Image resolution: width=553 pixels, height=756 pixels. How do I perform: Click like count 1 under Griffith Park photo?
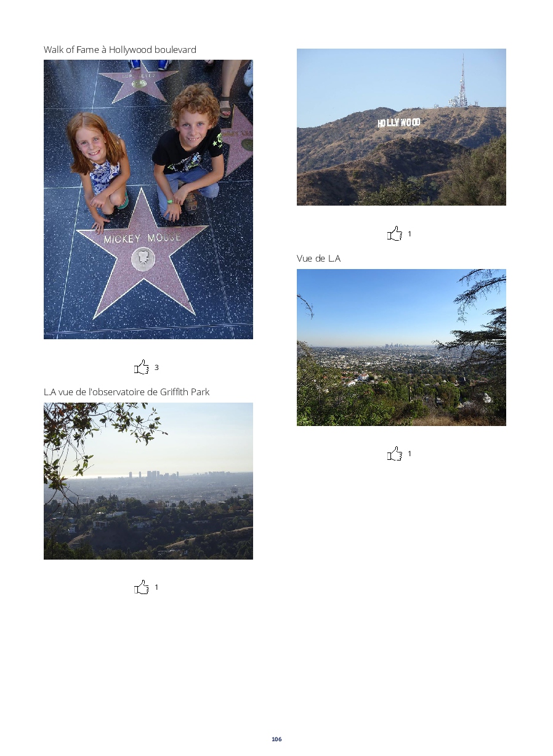coord(156,587)
